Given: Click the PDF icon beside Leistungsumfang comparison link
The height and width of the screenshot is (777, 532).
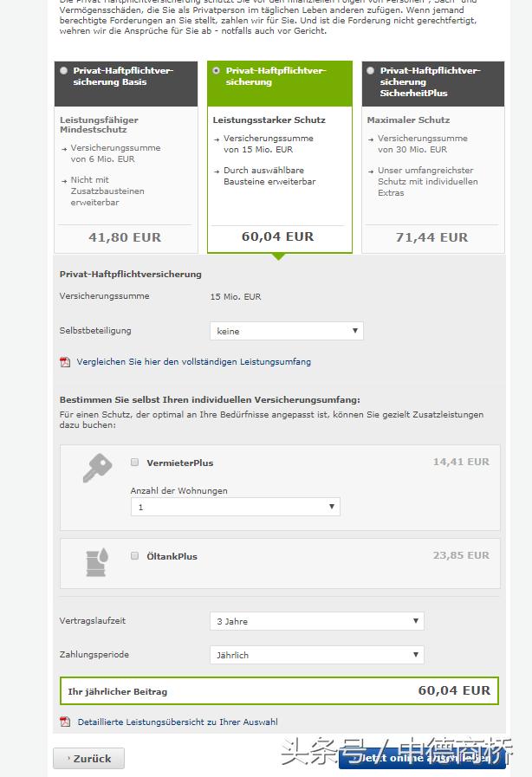Looking at the screenshot, I should pyautogui.click(x=65, y=362).
